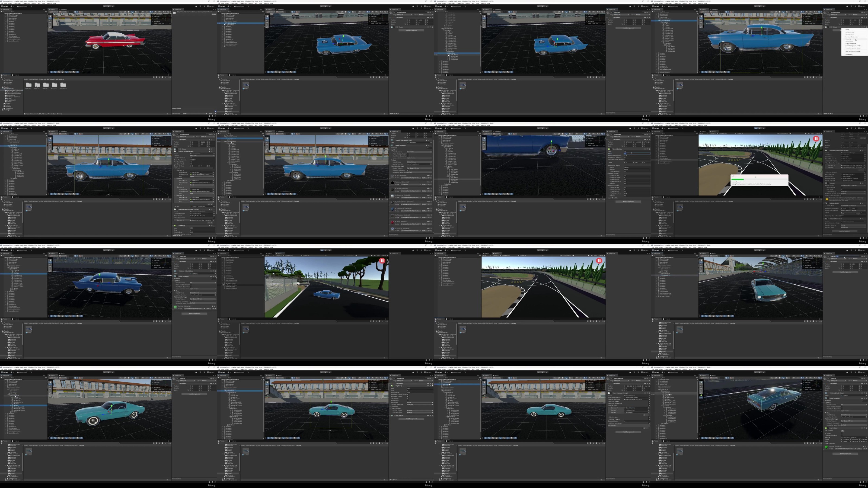Viewport: 868px width, 488px height.
Task: In the Hold on frame, toggle the Canvas component checkbox
Action: click(x=828, y=183)
